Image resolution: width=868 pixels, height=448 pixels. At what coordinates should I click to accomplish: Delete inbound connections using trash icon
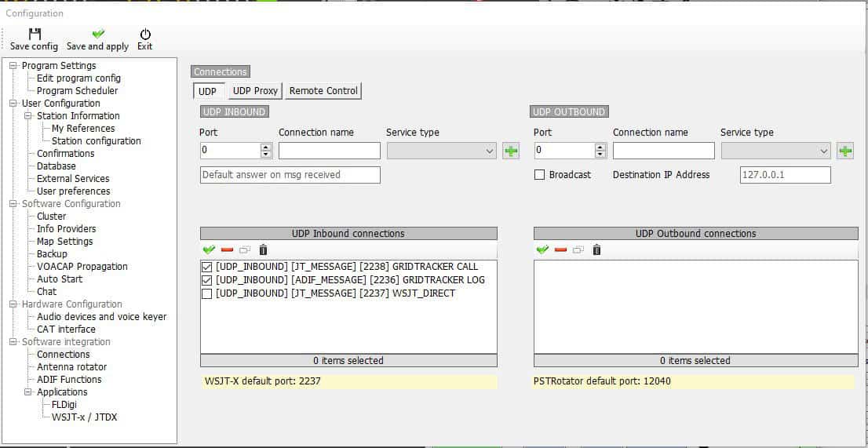263,249
